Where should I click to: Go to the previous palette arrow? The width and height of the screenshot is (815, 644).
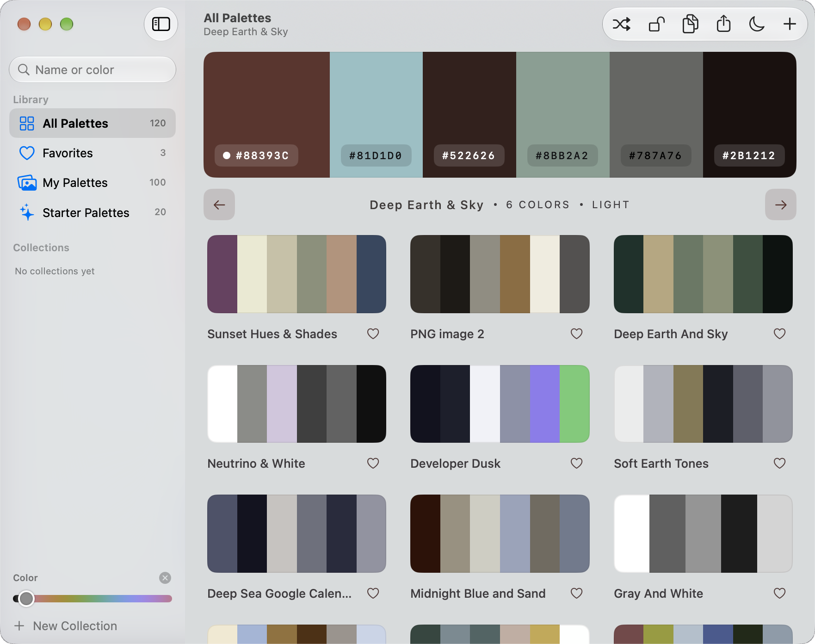click(x=219, y=204)
